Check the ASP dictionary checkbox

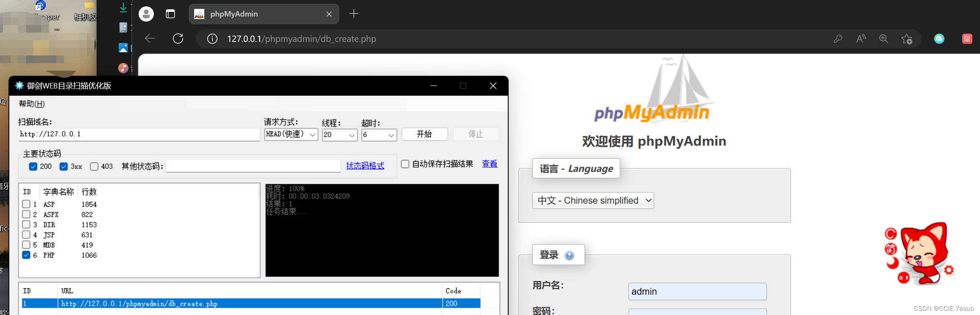tap(26, 204)
